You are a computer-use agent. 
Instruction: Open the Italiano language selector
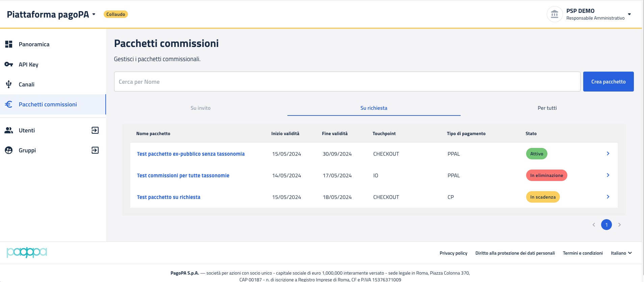tap(621, 253)
